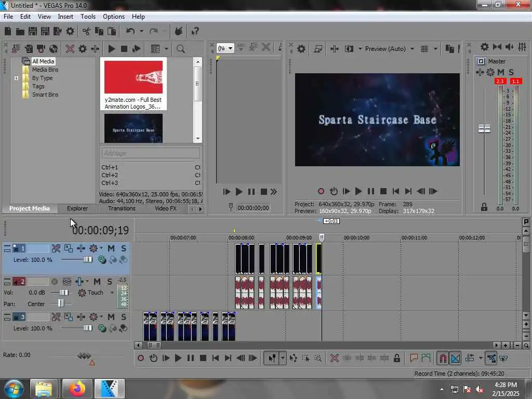Cut selection with the scissors icon
Image resolution: width=532 pixels, height=399 pixels.
tap(86, 32)
